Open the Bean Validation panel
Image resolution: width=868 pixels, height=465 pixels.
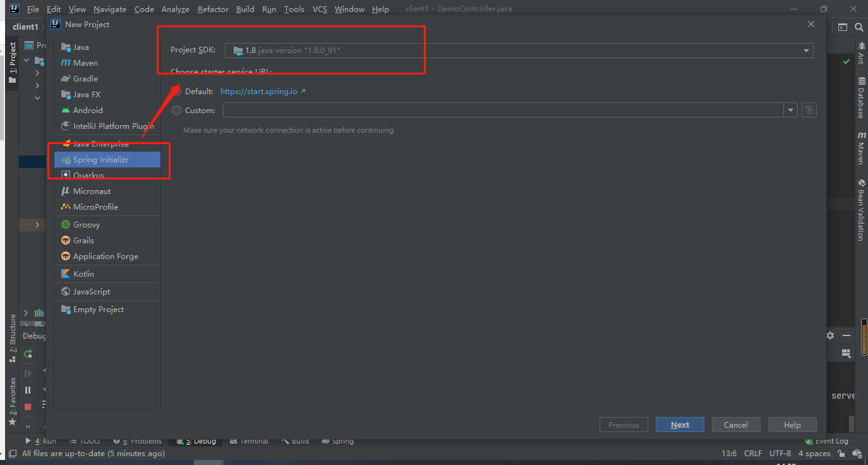[x=861, y=210]
